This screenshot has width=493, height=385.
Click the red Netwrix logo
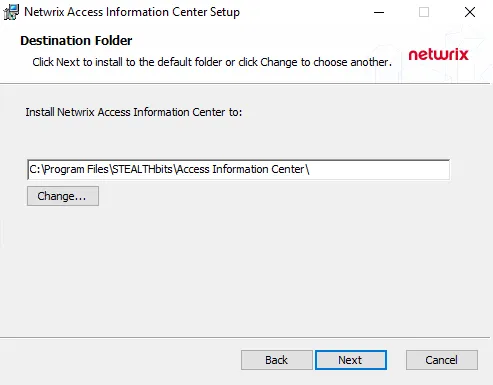coord(438,55)
